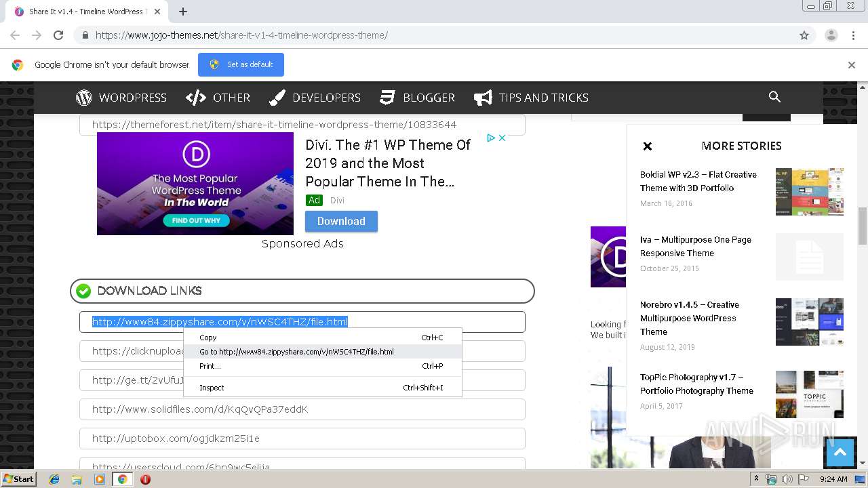The height and width of the screenshot is (488, 868).
Task: Click the Boldial WP story thumbnail
Action: point(810,192)
